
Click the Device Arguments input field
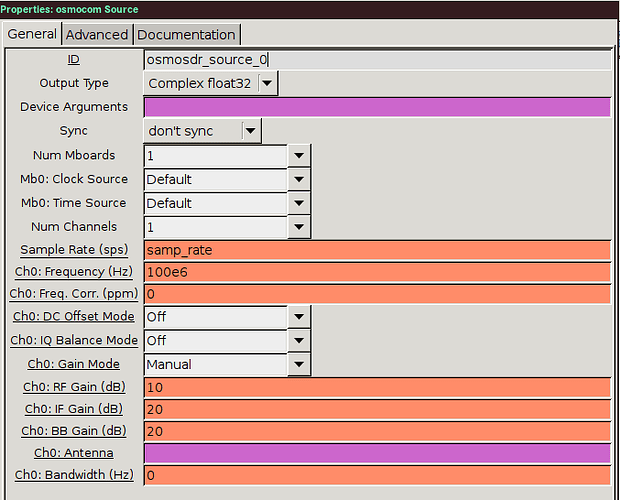click(378, 108)
